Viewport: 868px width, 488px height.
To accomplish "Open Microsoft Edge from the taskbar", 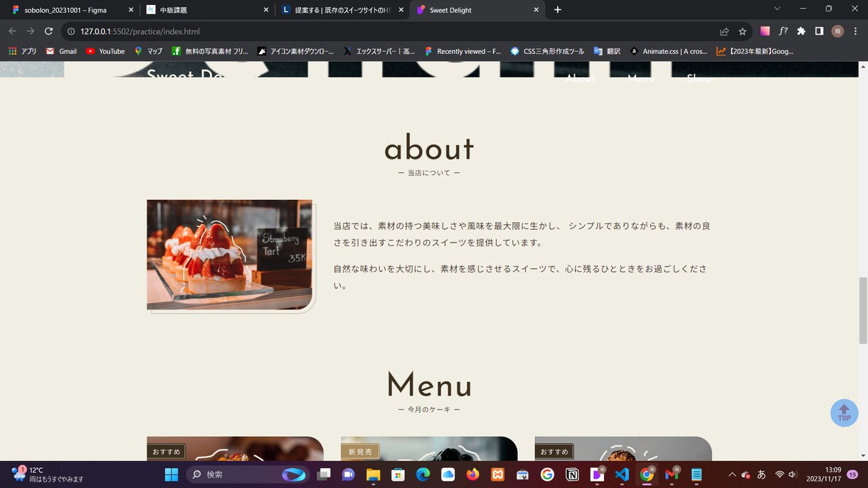I will pos(423,474).
